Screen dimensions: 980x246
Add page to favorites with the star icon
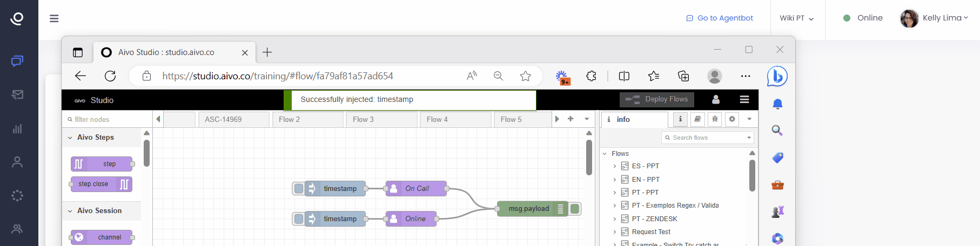coord(525,76)
